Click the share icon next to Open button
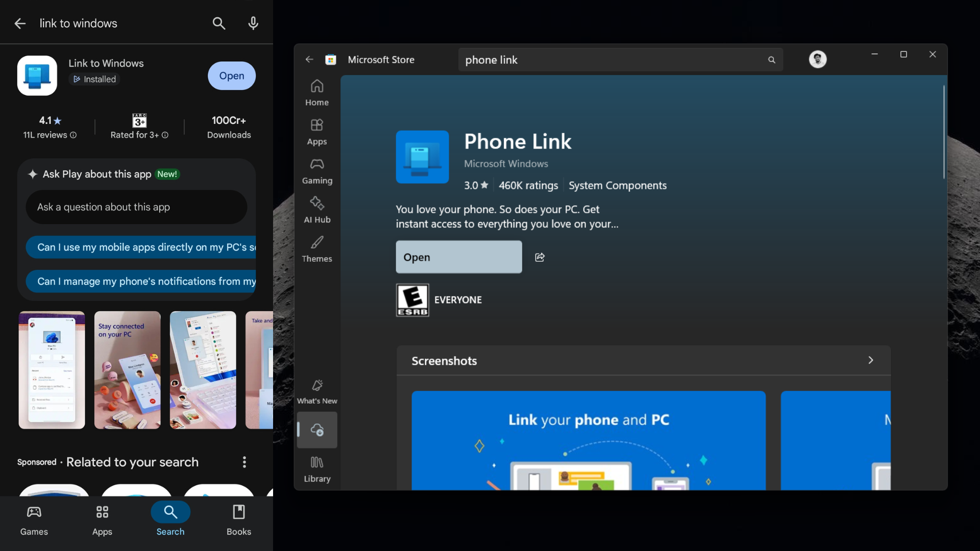This screenshot has height=551, width=980. tap(540, 257)
